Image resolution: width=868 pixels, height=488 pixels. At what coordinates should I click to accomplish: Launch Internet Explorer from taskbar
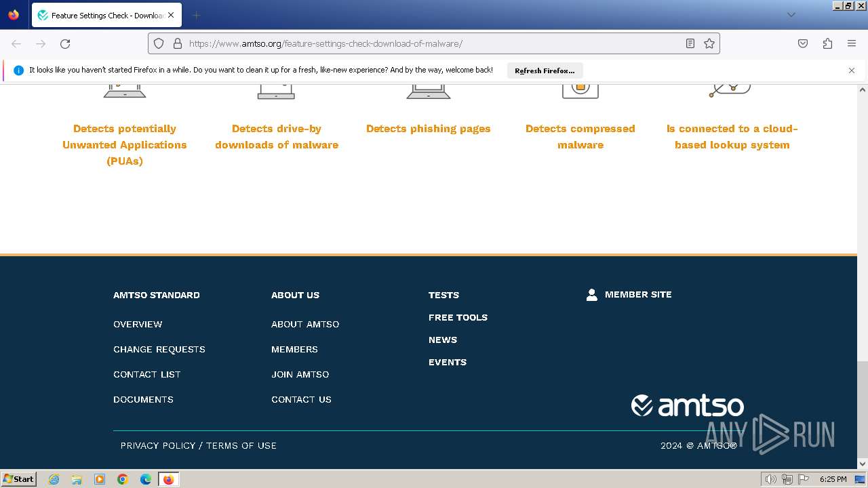pos(54,479)
